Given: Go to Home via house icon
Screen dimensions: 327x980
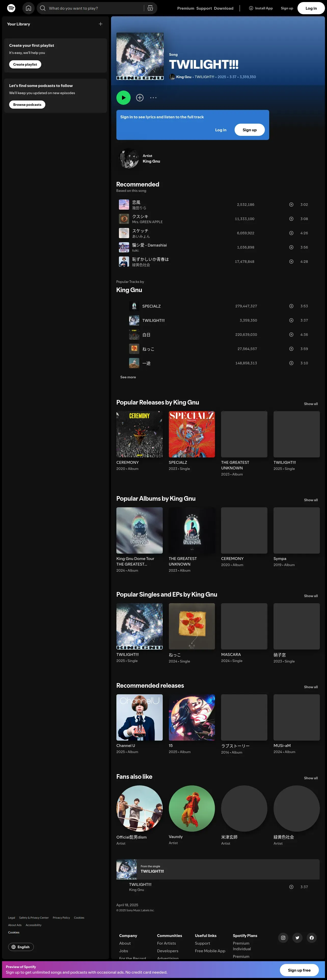Looking at the screenshot, I should (x=29, y=8).
